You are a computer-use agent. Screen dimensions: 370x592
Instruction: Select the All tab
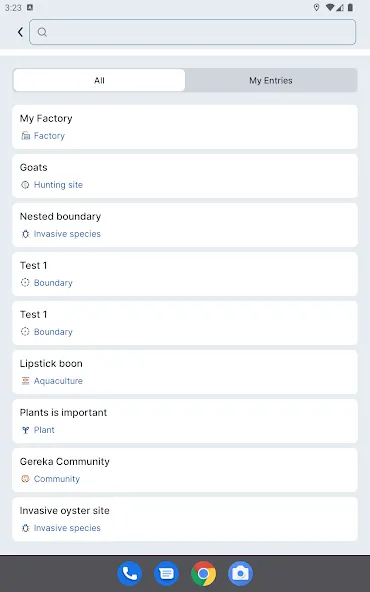point(99,80)
